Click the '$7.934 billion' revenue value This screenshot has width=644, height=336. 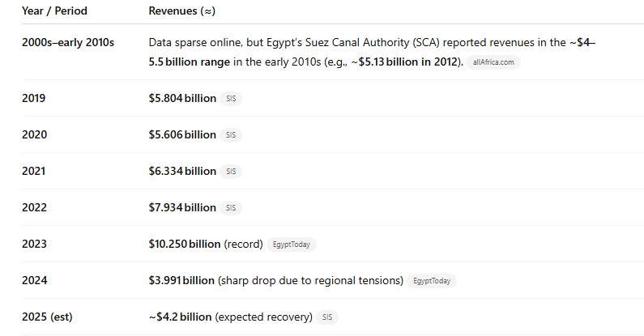coord(182,207)
